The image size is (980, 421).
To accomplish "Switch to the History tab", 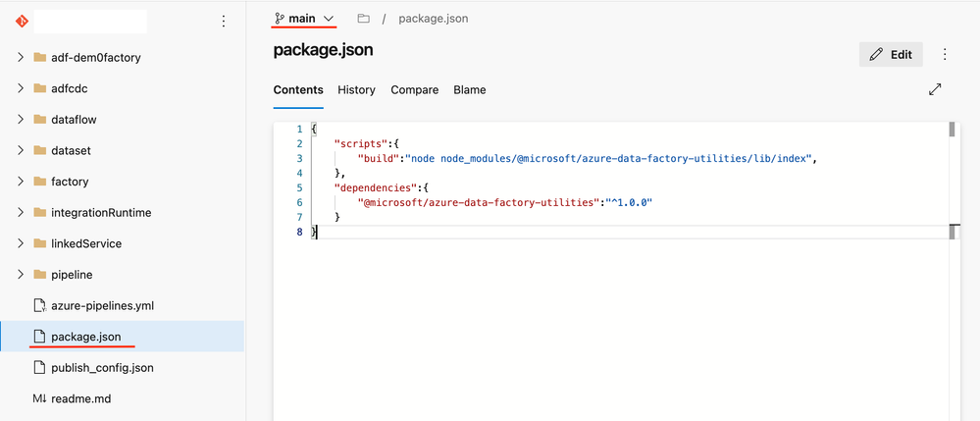I will point(356,90).
